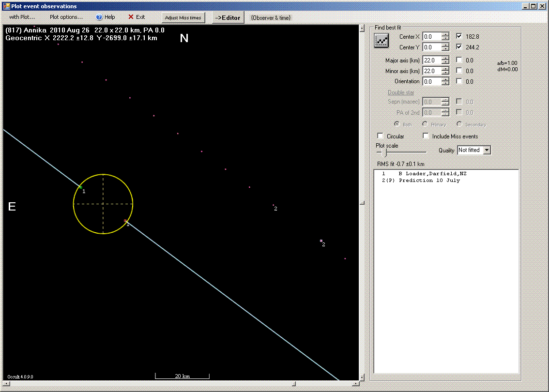
Task: Click the plot horizontal scrollbar left arrow
Action: [x=6, y=383]
